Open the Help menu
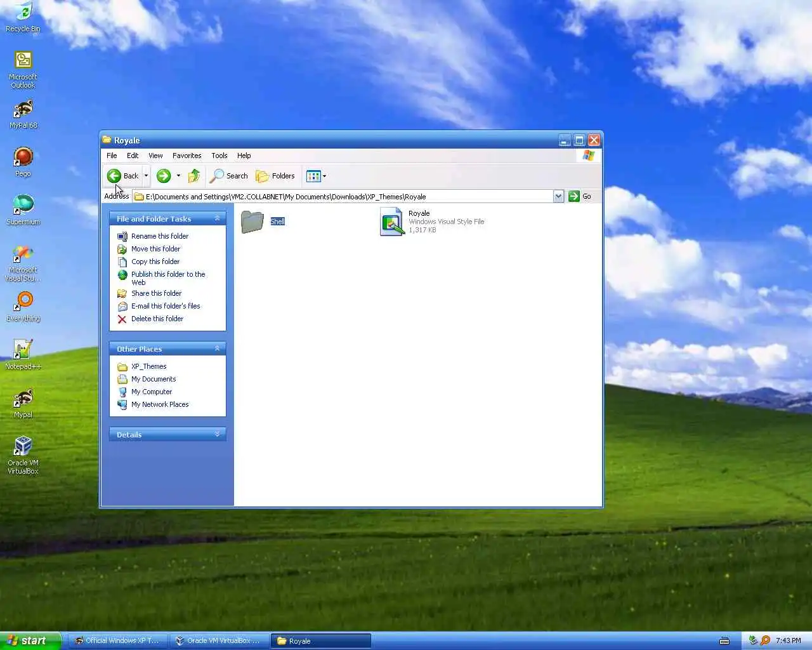The height and width of the screenshot is (650, 812). (244, 156)
